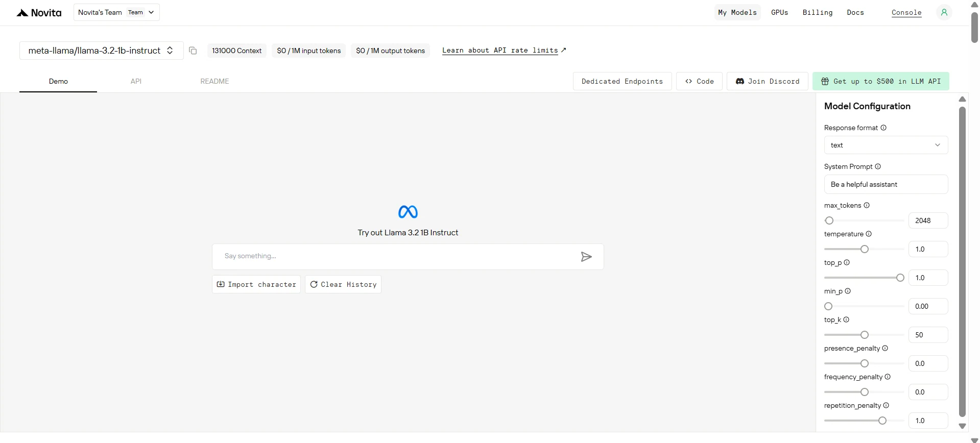Open GPUs in top navigation
Image resolution: width=980 pixels, height=443 pixels.
(779, 12)
